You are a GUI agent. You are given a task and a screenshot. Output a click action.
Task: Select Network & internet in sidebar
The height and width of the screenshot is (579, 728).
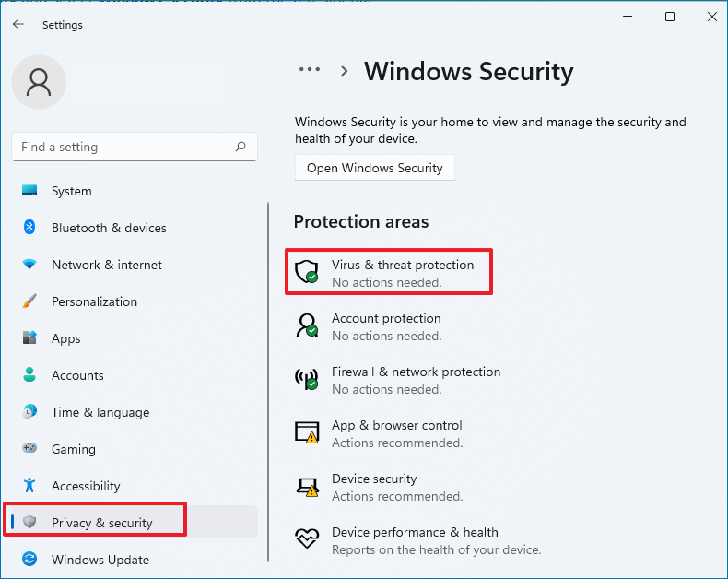pyautogui.click(x=106, y=265)
